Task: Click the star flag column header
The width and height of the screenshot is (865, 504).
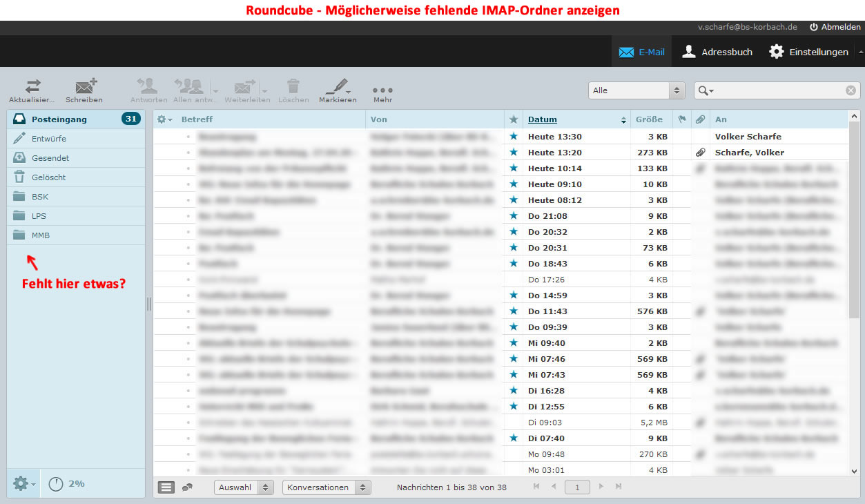Action: [x=513, y=119]
